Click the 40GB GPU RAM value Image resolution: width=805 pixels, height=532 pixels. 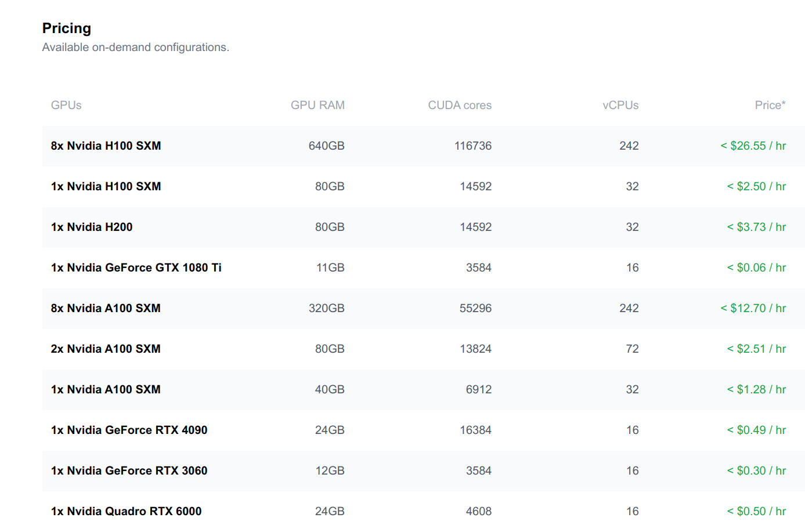330,389
